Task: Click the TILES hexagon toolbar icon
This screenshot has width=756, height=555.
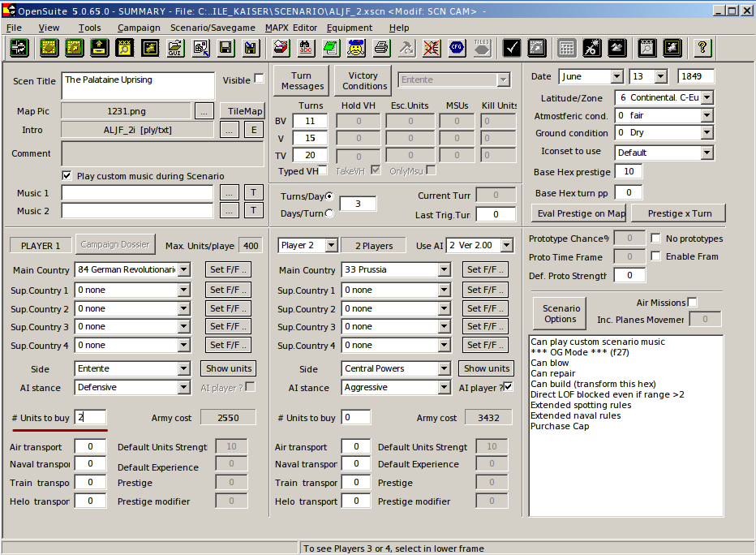Action: pos(481,48)
